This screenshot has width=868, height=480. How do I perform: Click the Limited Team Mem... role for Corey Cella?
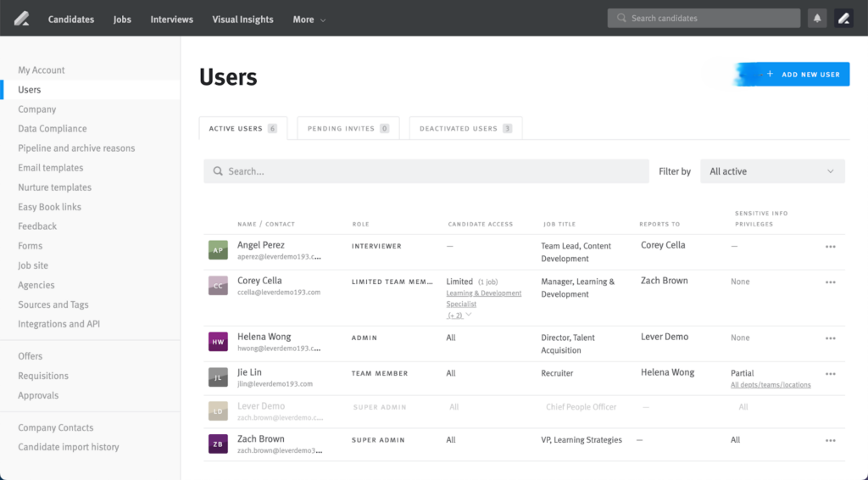pos(392,282)
